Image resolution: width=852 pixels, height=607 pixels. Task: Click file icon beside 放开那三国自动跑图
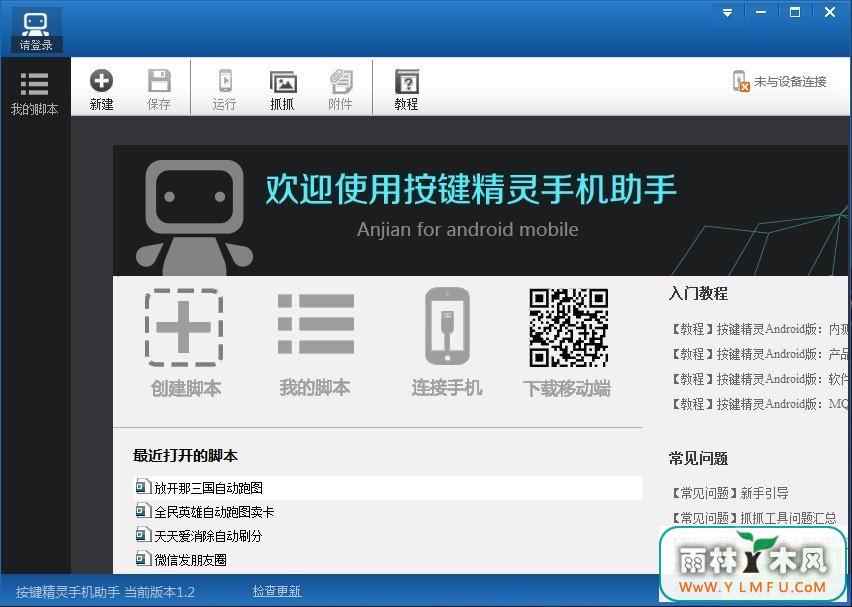point(143,487)
